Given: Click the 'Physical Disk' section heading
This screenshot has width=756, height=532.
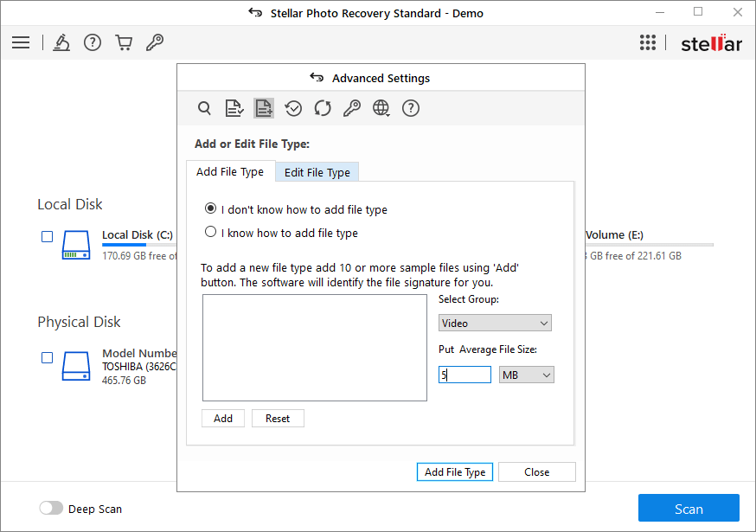Looking at the screenshot, I should [79, 322].
